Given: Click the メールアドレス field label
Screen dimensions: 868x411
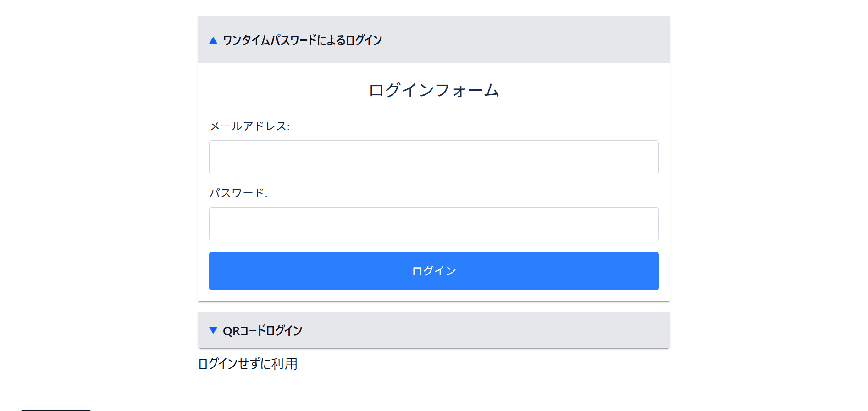Looking at the screenshot, I should 250,126.
